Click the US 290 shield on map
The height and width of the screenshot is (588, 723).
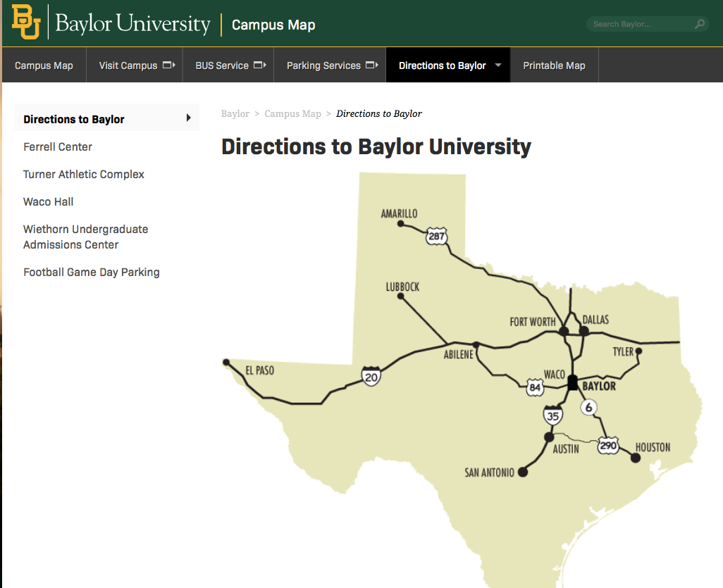(608, 445)
